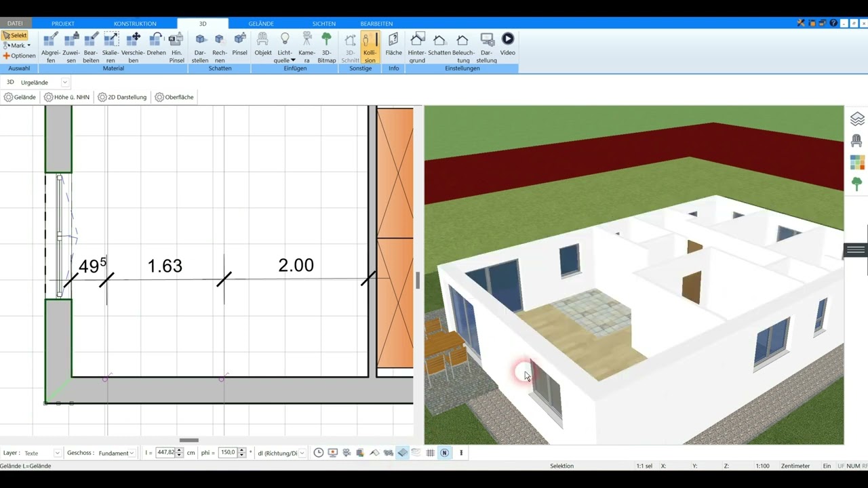Open the plants tree icon on right sidebar
Screen dimensions: 868x488
point(857,184)
